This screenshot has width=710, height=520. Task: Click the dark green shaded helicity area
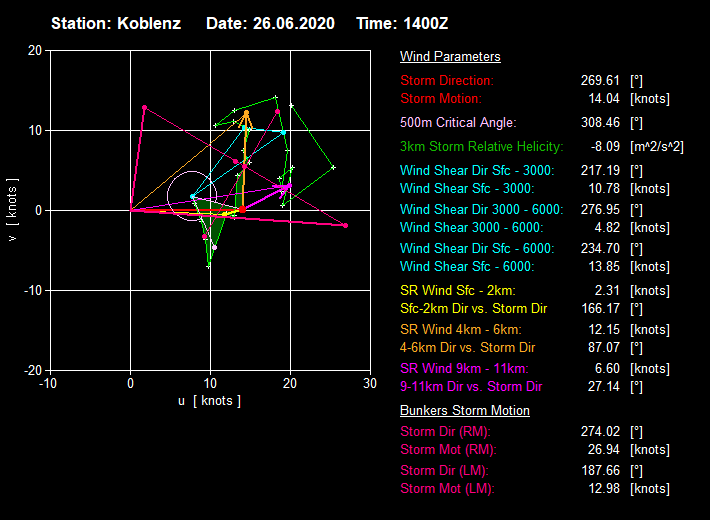click(x=212, y=206)
